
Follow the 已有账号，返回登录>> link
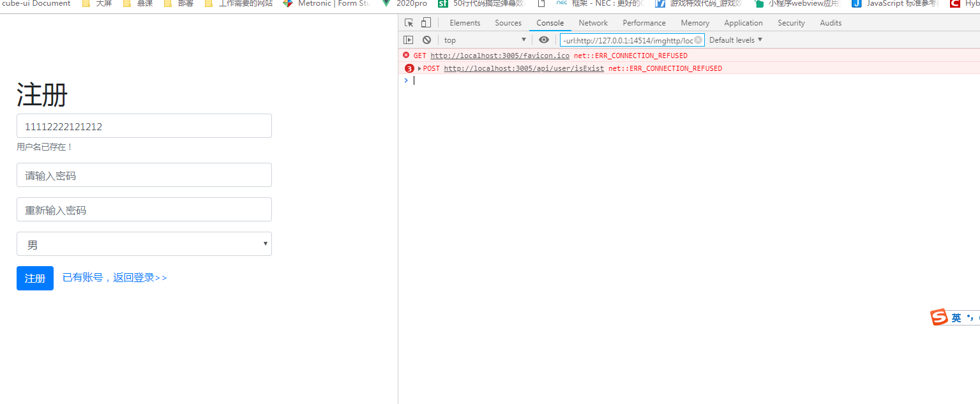coord(115,278)
